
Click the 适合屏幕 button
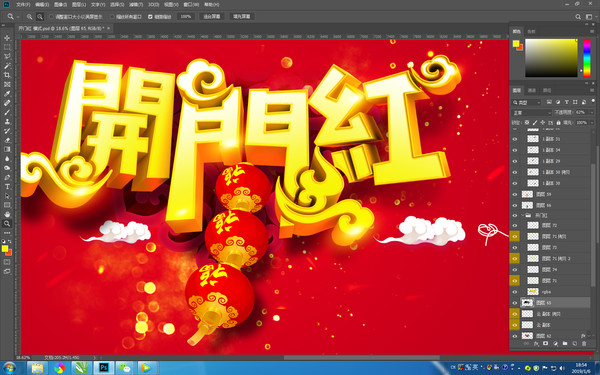tap(212, 17)
